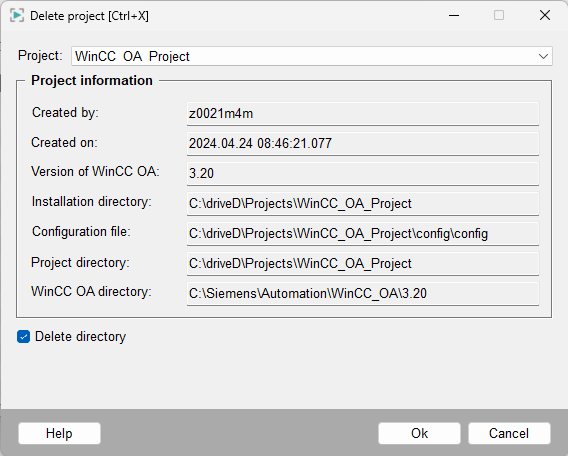Click the Delete project title bar text
This screenshot has width=568, height=456.
[x=89, y=16]
